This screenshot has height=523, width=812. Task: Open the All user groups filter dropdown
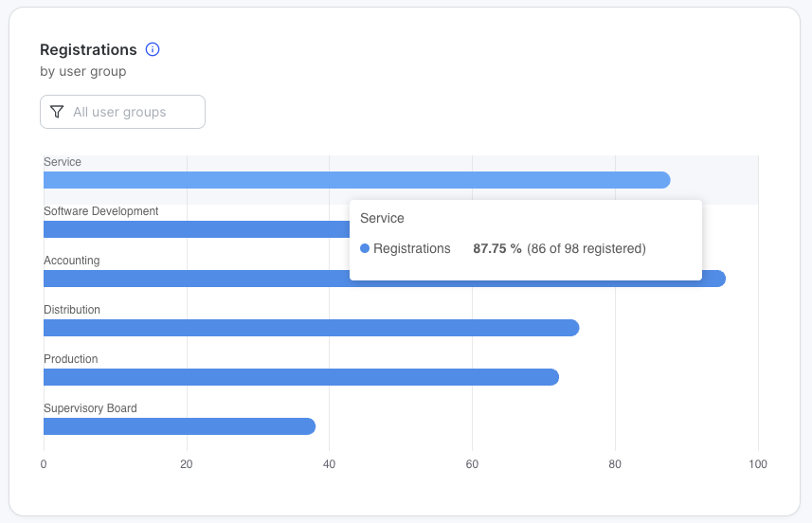pyautogui.click(x=122, y=112)
